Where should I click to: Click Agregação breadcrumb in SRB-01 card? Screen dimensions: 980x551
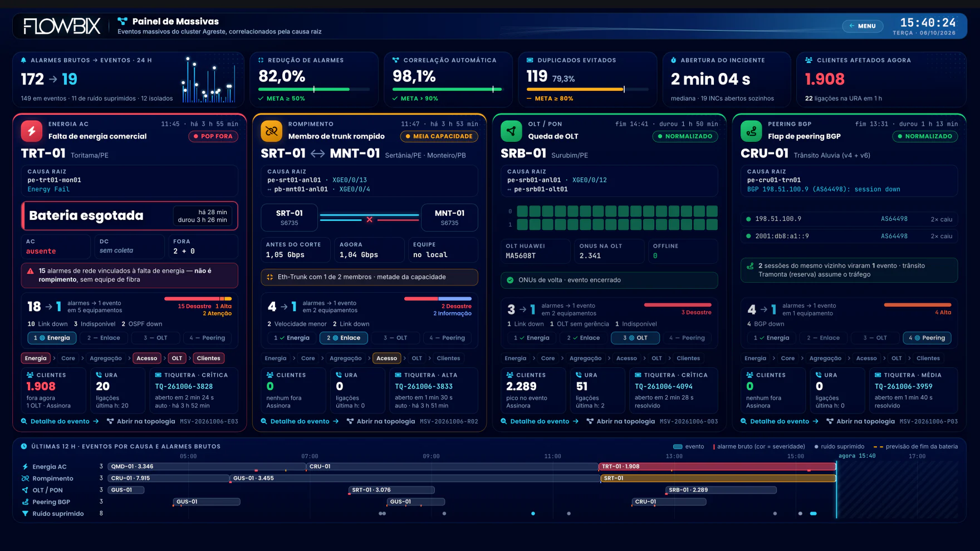coord(586,358)
